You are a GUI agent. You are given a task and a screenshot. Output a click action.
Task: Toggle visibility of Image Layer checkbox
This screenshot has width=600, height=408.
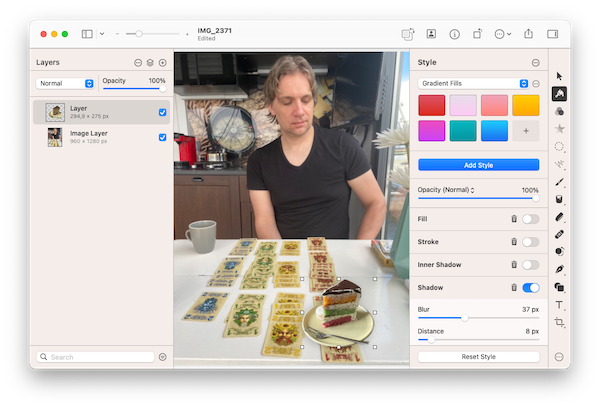click(x=163, y=137)
